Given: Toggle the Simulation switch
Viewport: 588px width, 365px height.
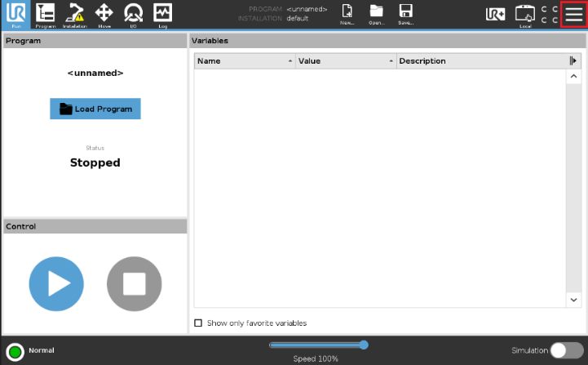Looking at the screenshot, I should (x=567, y=350).
